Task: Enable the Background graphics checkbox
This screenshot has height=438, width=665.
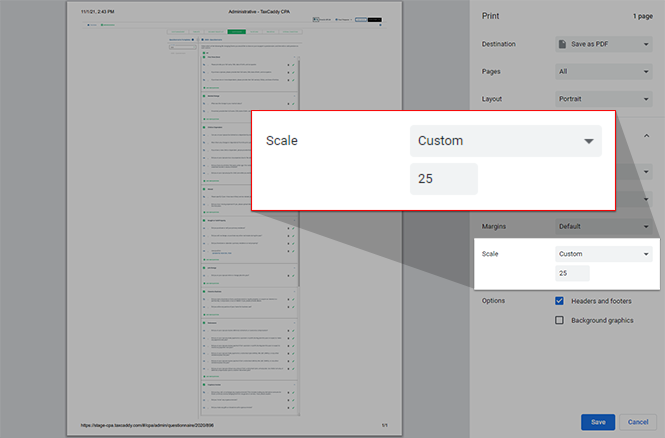Action: pyautogui.click(x=559, y=320)
